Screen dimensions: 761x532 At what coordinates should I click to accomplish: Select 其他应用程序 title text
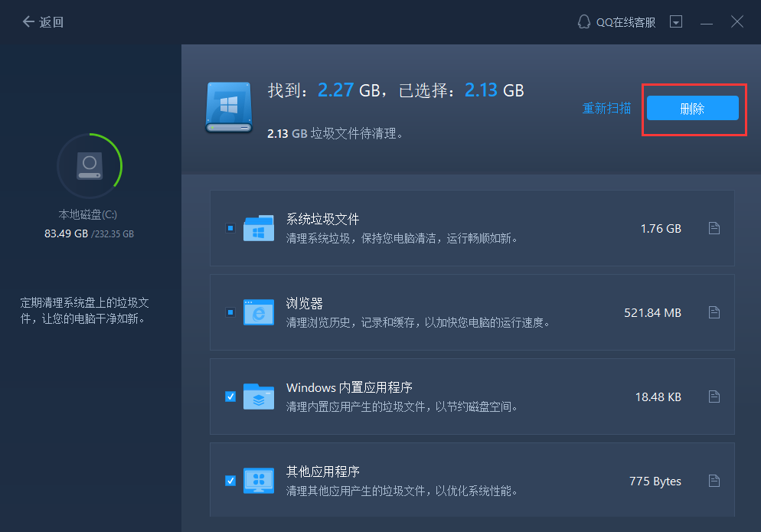point(323,472)
